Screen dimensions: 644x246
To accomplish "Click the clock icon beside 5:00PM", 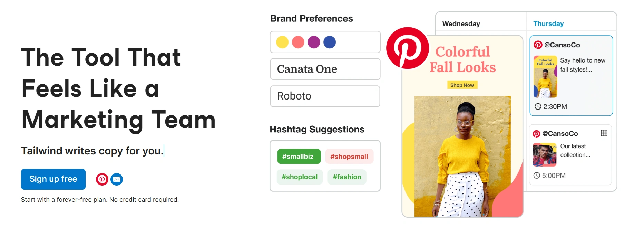I will (x=537, y=176).
